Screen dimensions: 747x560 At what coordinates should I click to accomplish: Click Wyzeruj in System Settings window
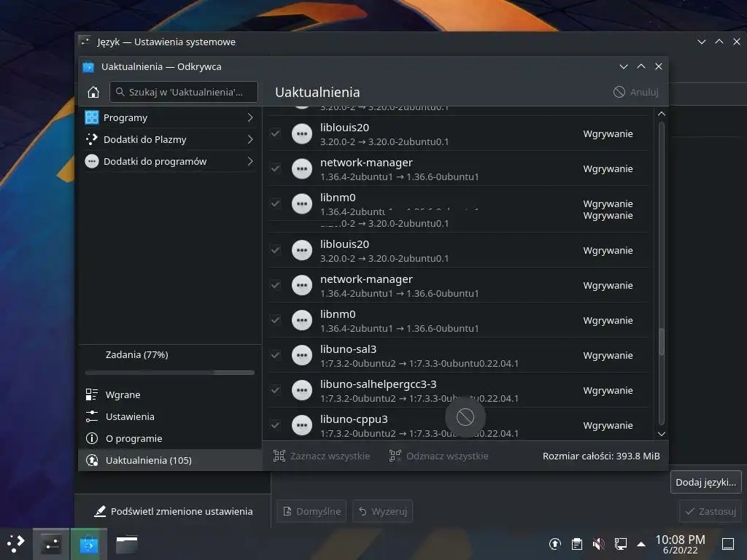coord(382,511)
